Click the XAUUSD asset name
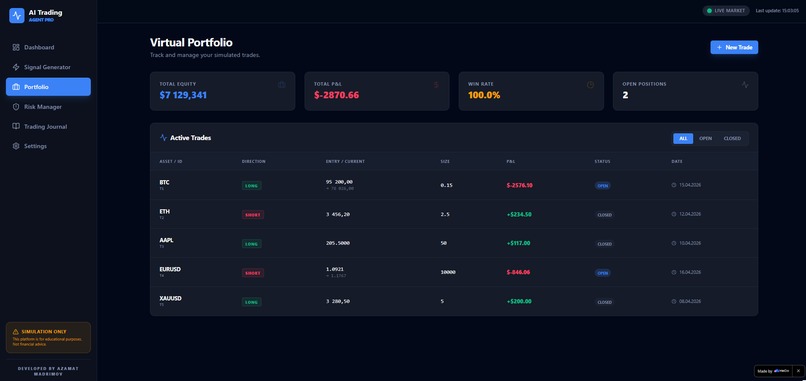Image resolution: width=806 pixels, height=381 pixels. coord(170,298)
